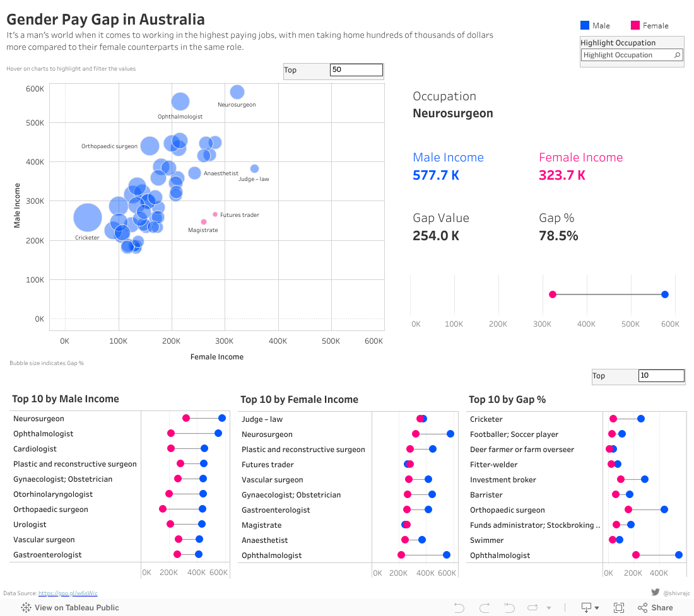This screenshot has height=616, width=694.
Task: Click the pink Female legend swatch
Action: pyautogui.click(x=635, y=26)
